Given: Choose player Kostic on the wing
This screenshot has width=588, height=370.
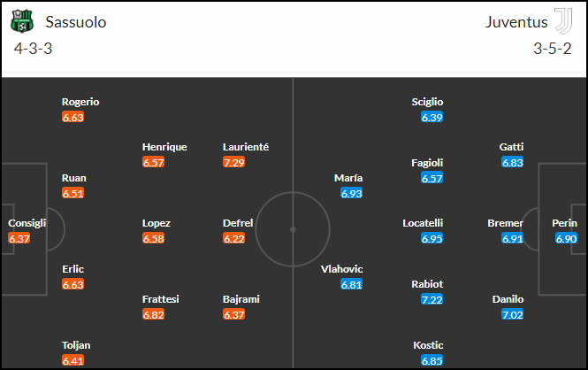Looking at the screenshot, I should pos(428,345).
